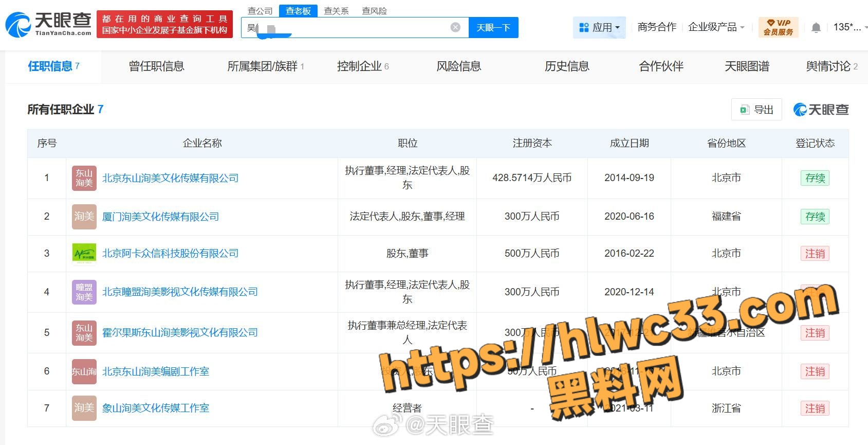The image size is (868, 445).
Task: Click logo of 北京阿卡众信科技股份有限公司
Action: [84, 253]
